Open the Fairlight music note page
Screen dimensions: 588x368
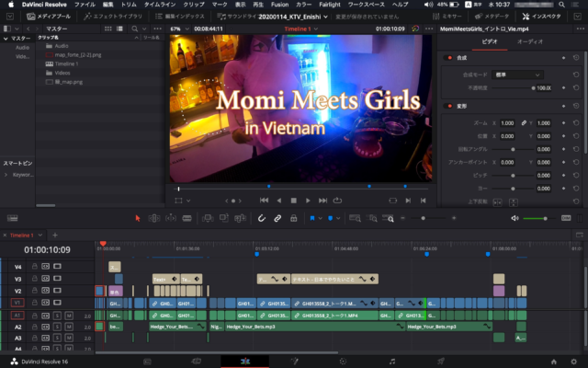tap(392, 361)
